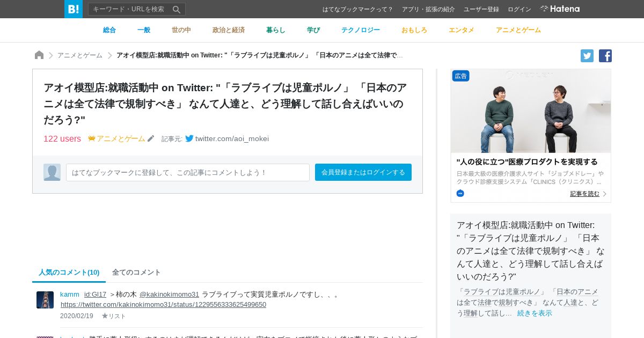This screenshot has width=644, height=338.
Task: Click the sidebar article title
Action: coord(531,251)
